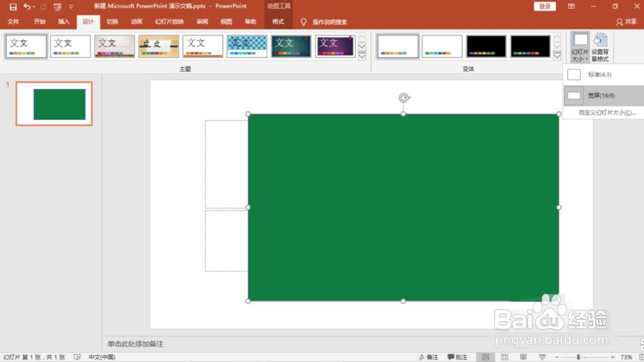The height and width of the screenshot is (362, 644).
Task: Click the variants gallery row-down arrow
Action: (557, 46)
